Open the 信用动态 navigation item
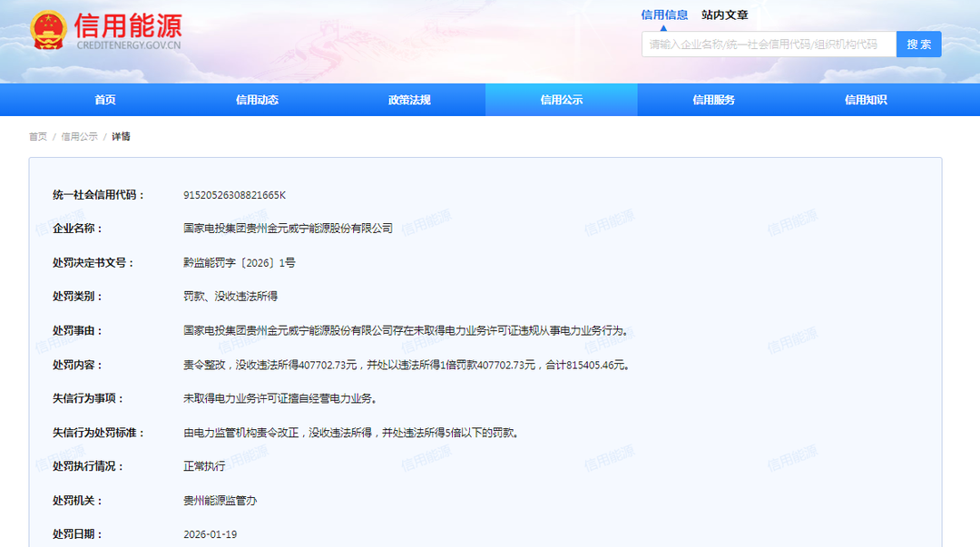 [x=257, y=100]
